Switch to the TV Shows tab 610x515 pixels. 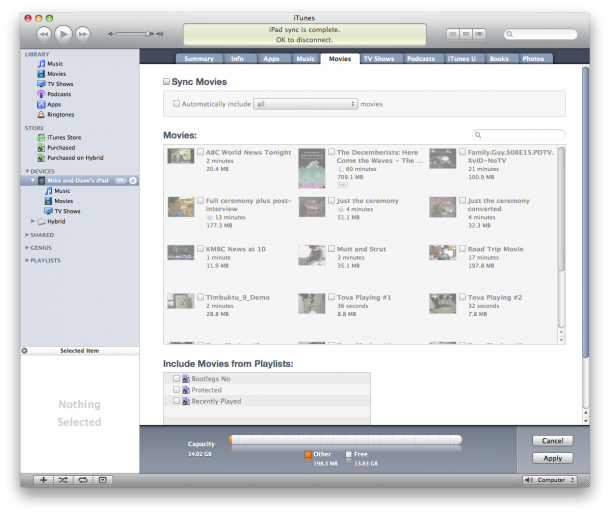(x=379, y=59)
